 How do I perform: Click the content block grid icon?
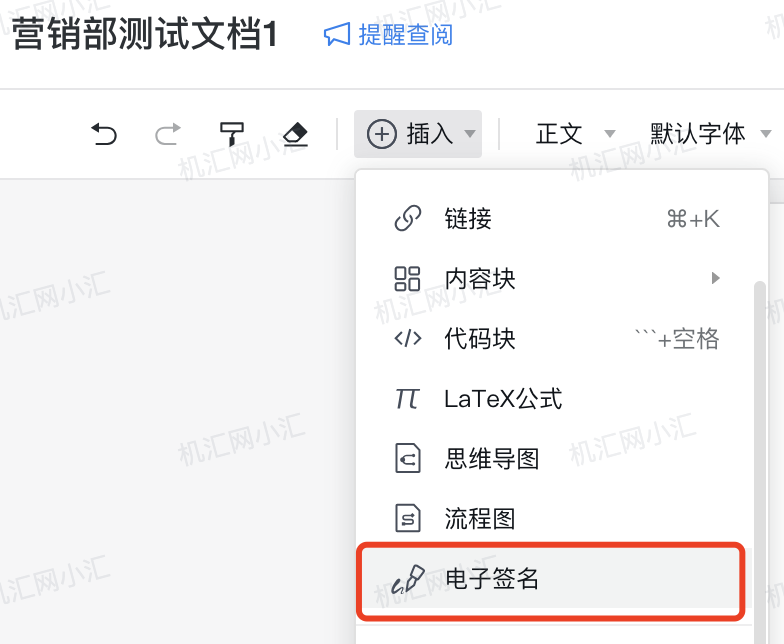pos(408,278)
